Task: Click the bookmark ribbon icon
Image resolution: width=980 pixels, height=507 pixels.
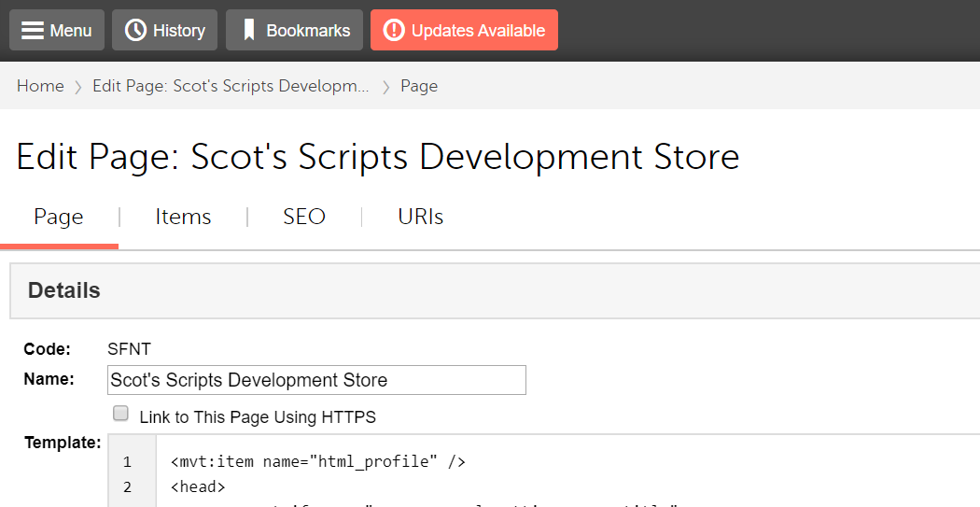Action: [x=249, y=31]
